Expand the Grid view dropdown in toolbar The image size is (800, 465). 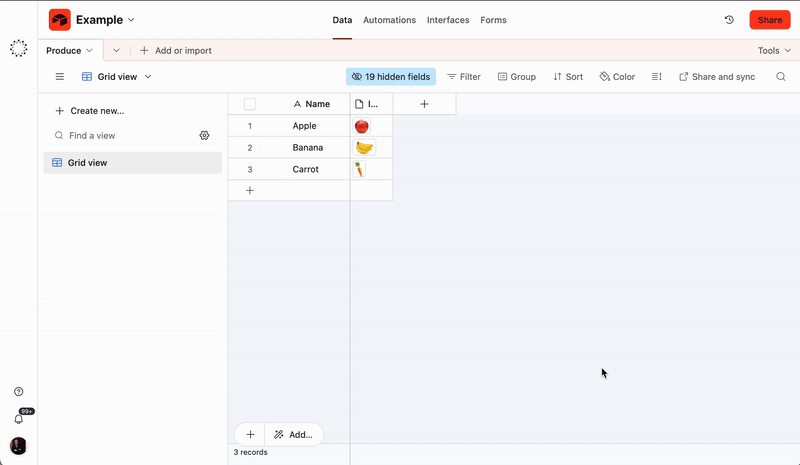click(117, 77)
